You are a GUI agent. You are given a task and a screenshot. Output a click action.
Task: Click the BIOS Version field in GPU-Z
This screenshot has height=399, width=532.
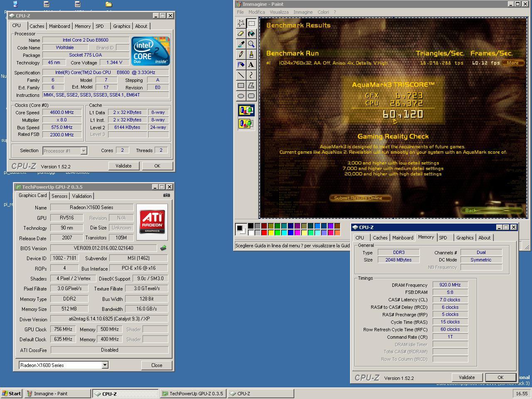[103, 248]
